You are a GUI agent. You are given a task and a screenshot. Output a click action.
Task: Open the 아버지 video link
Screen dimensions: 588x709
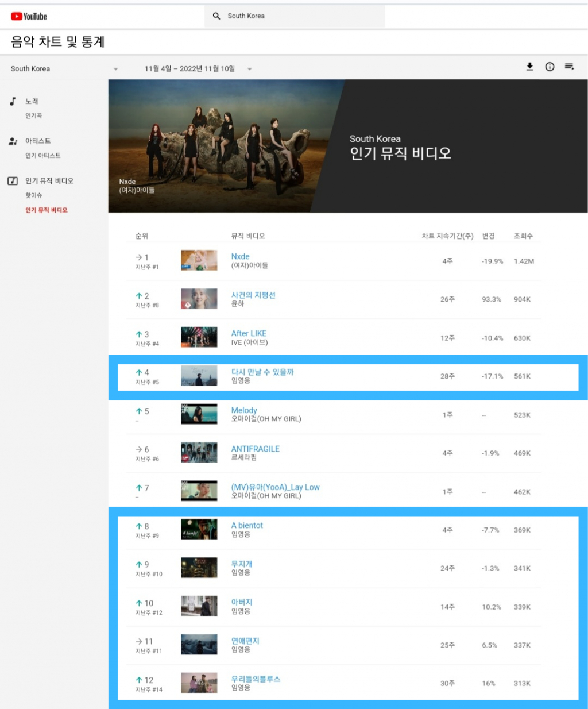tap(242, 602)
